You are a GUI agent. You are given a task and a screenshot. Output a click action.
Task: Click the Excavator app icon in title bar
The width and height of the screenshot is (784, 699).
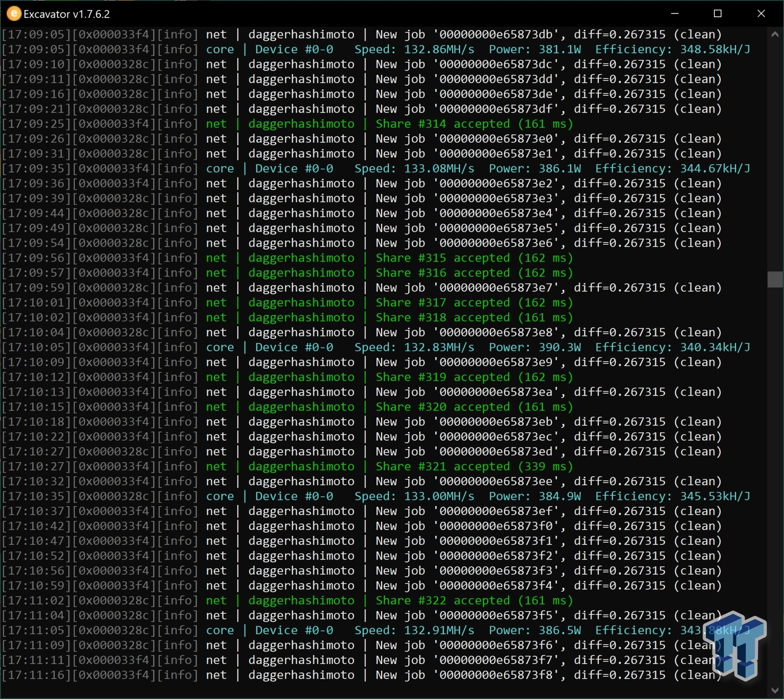(x=14, y=14)
